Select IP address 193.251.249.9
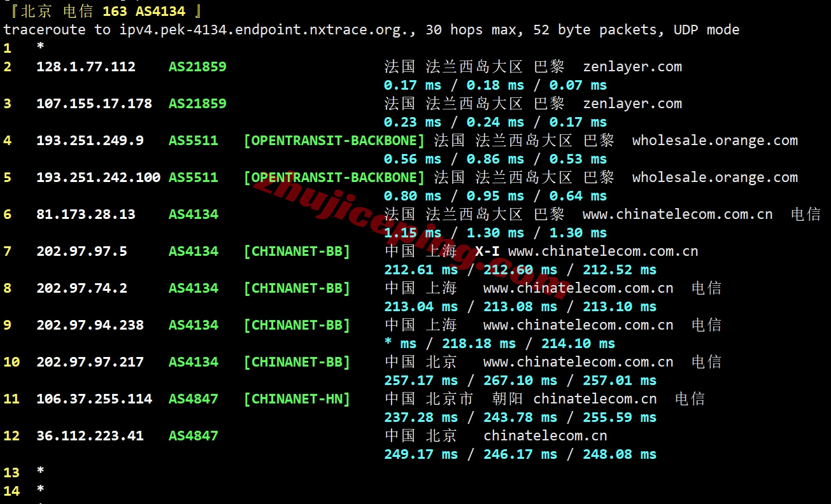The height and width of the screenshot is (504, 831). point(90,141)
